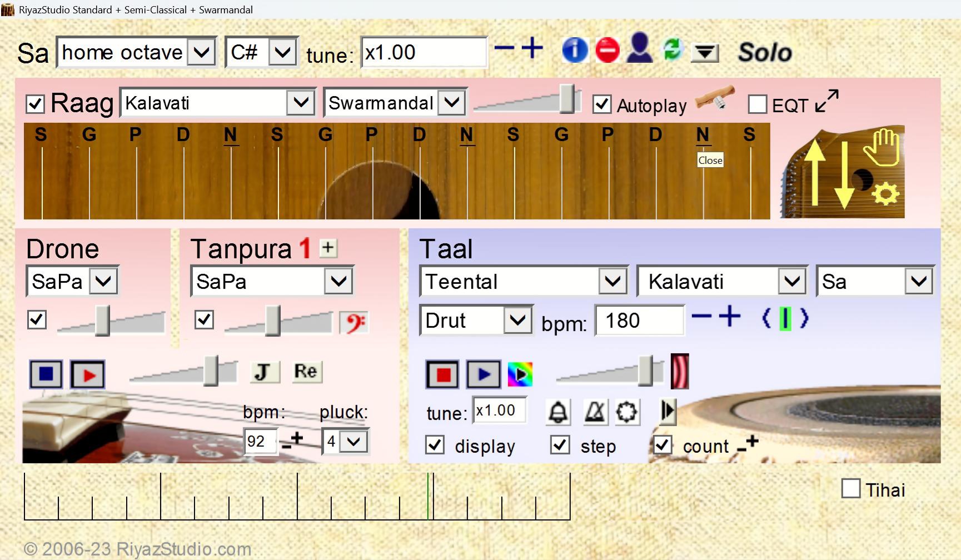
Task: Click the Re button in Tanpura panel
Action: (x=305, y=372)
